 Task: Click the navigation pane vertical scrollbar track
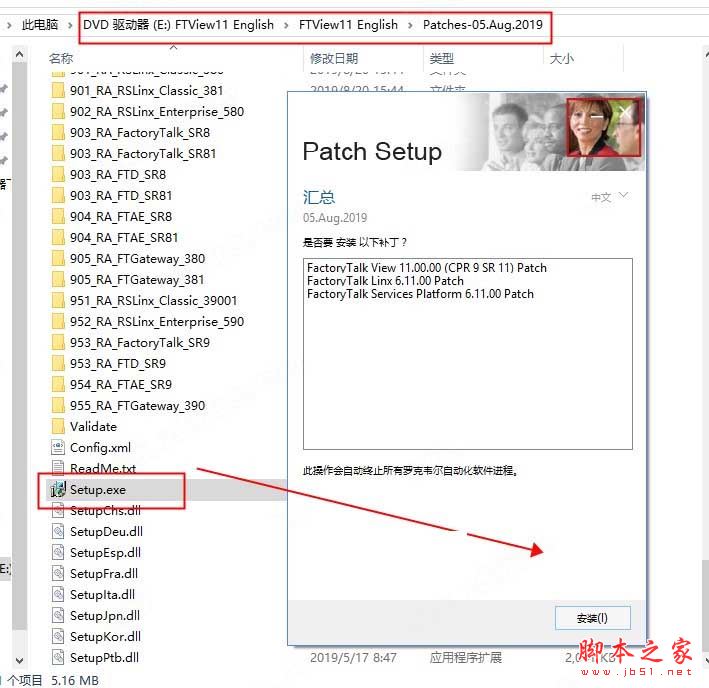pyautogui.click(x=19, y=344)
